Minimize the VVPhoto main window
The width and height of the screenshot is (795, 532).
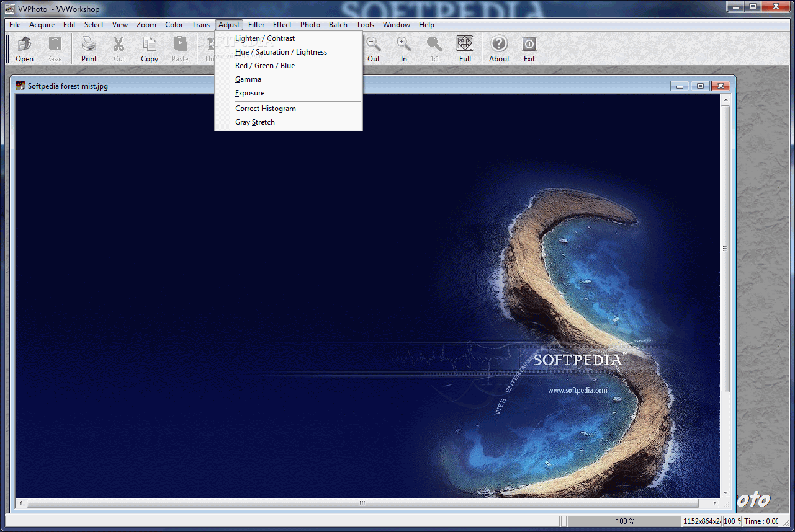click(736, 6)
